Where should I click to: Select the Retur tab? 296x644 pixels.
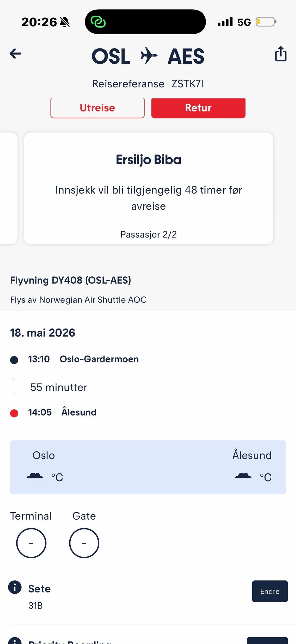click(x=198, y=108)
